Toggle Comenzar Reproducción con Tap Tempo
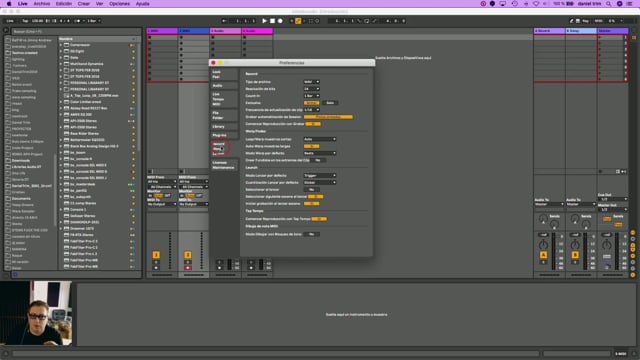640x360 pixels. (x=319, y=219)
